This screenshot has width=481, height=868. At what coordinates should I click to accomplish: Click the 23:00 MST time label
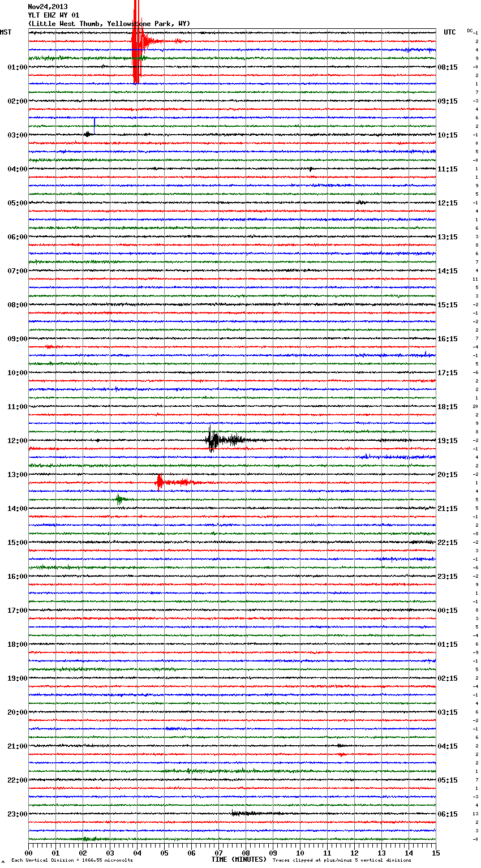(x=18, y=814)
